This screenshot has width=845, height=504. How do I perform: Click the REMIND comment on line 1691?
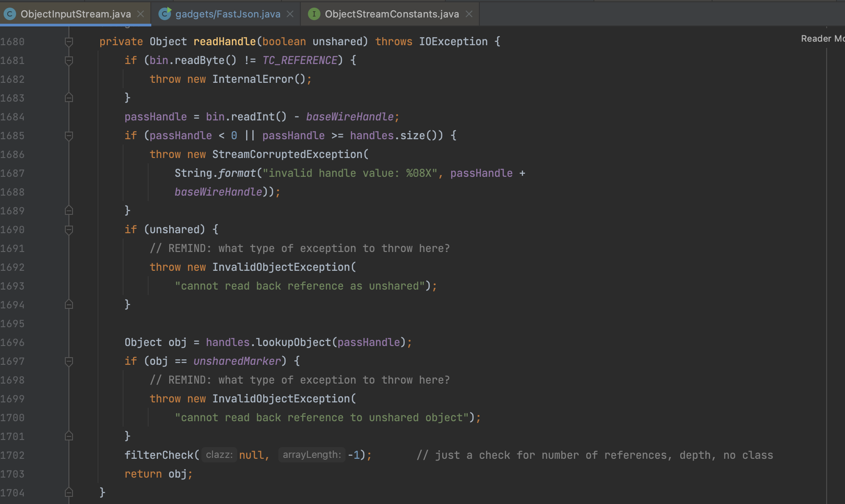300,248
